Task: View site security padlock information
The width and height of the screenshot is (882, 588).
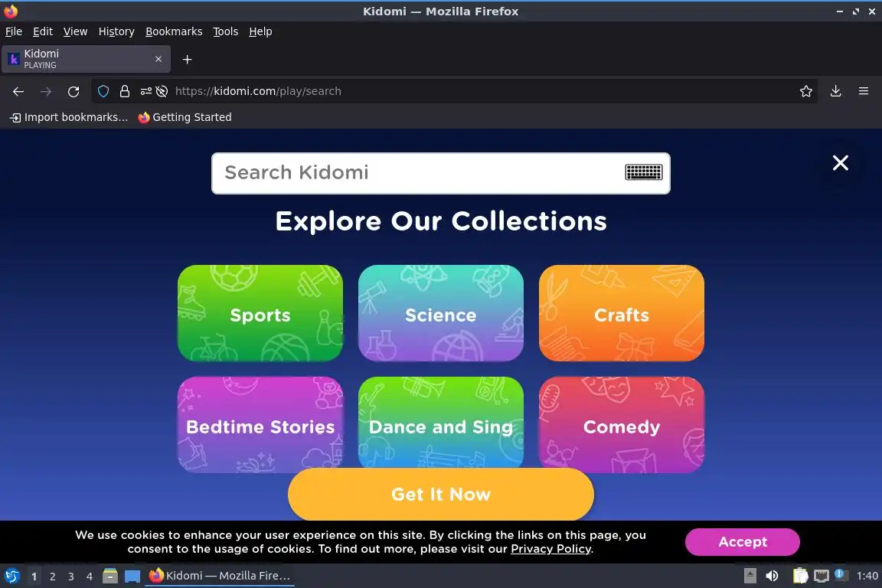Action: click(x=124, y=91)
